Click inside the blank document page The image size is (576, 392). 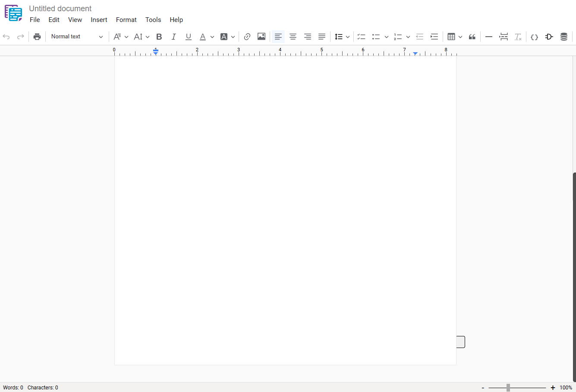(285, 210)
